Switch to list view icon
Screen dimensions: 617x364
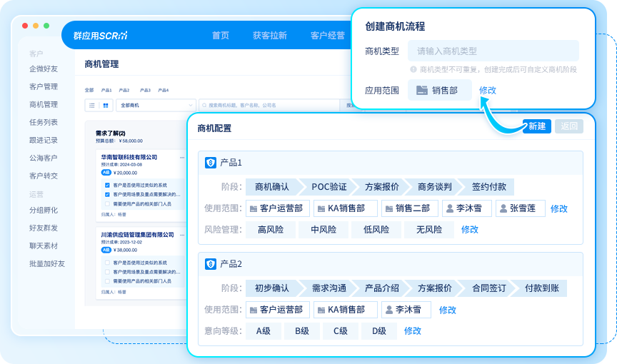92,106
